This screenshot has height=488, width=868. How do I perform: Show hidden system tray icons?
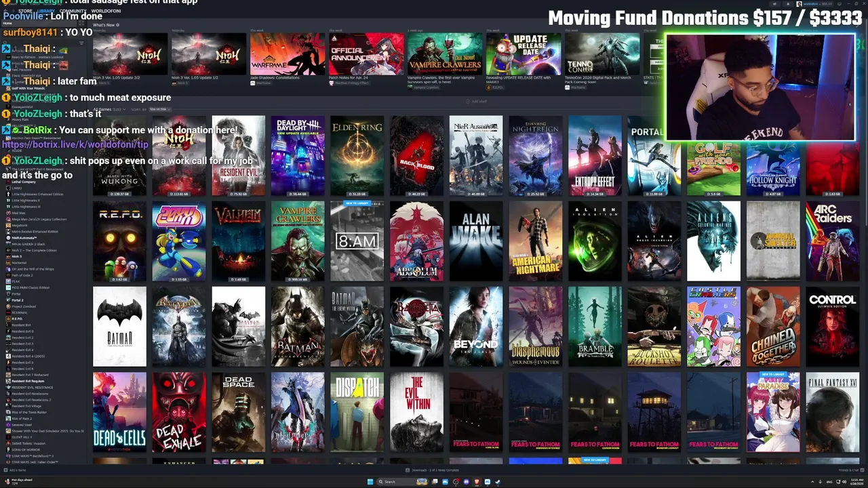(x=812, y=482)
